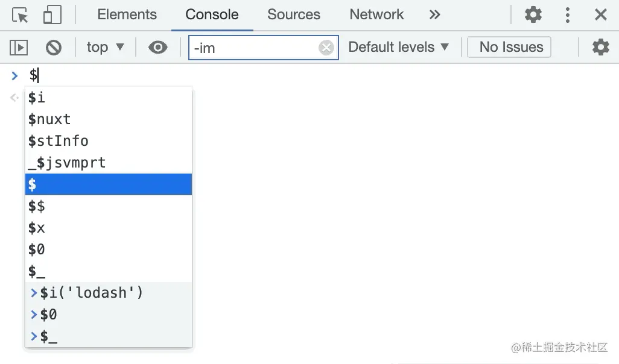Open the 'top' context dropdown
Screen dimensions: 619x364
tap(106, 47)
